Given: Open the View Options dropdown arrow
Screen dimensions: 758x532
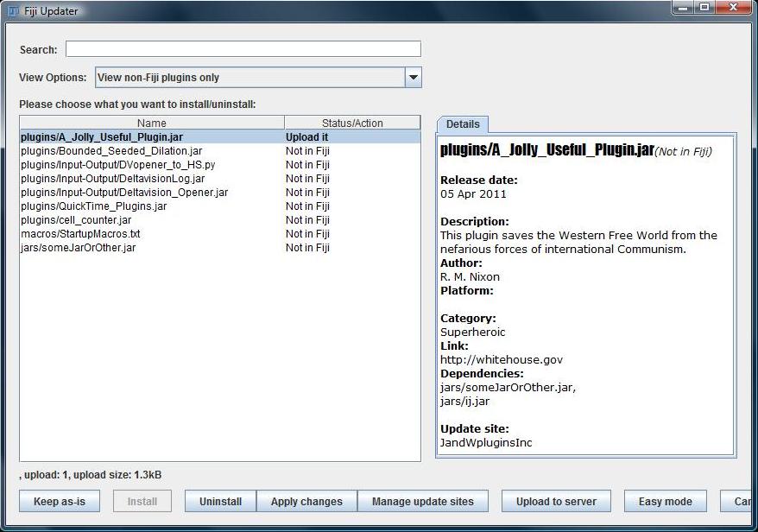Looking at the screenshot, I should click(x=414, y=78).
